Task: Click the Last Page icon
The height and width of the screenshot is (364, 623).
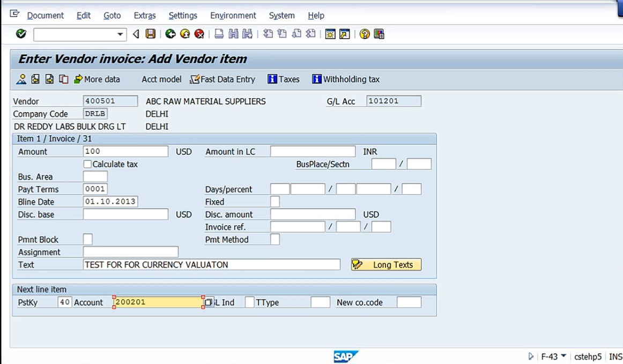Action: click(311, 34)
